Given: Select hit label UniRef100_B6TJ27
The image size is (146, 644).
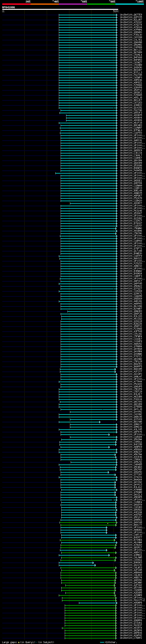Looking at the screenshot, I should tap(131, 50).
